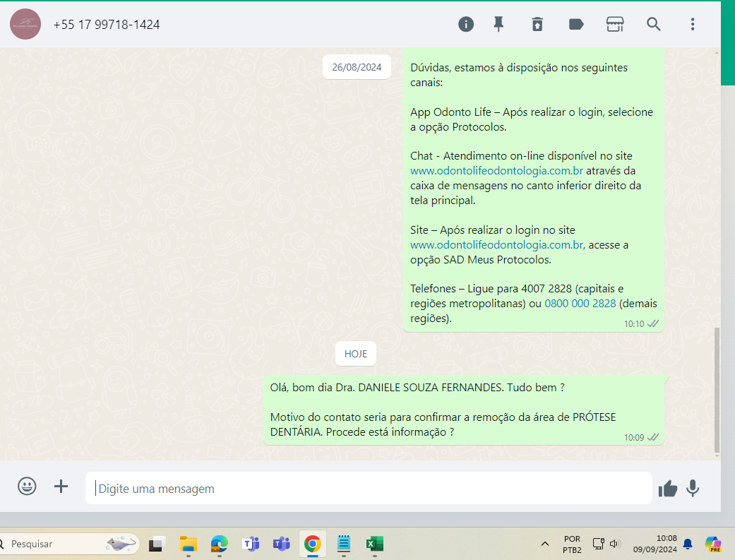This screenshot has width=735, height=560.
Task: Open Microsoft Edge from the taskbar
Action: pos(219,544)
